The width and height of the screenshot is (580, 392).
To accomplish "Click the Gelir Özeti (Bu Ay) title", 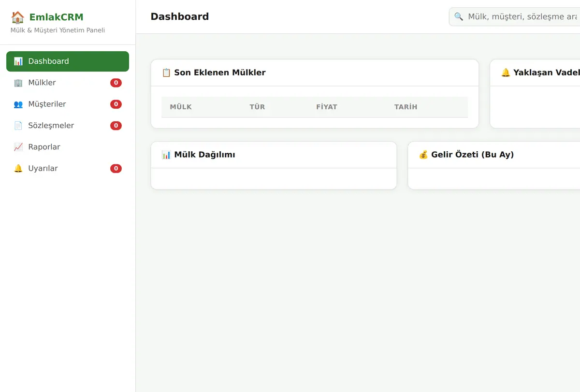I will point(472,155).
